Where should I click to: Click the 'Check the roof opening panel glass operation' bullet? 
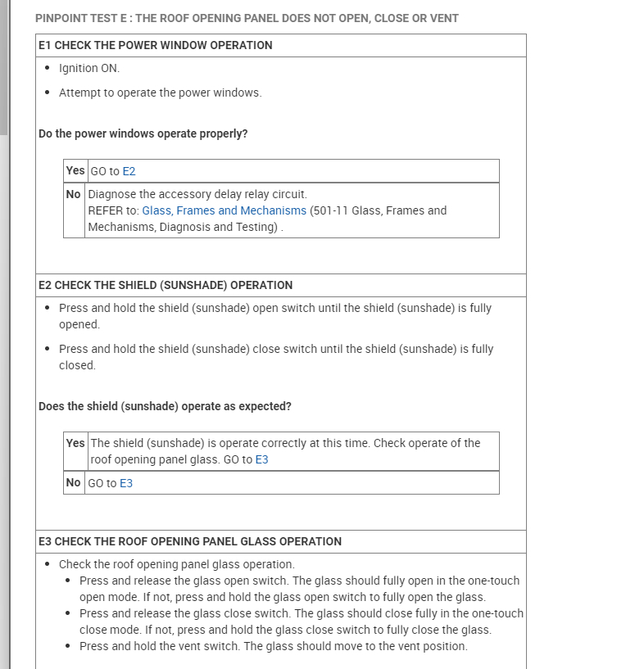coord(176,564)
